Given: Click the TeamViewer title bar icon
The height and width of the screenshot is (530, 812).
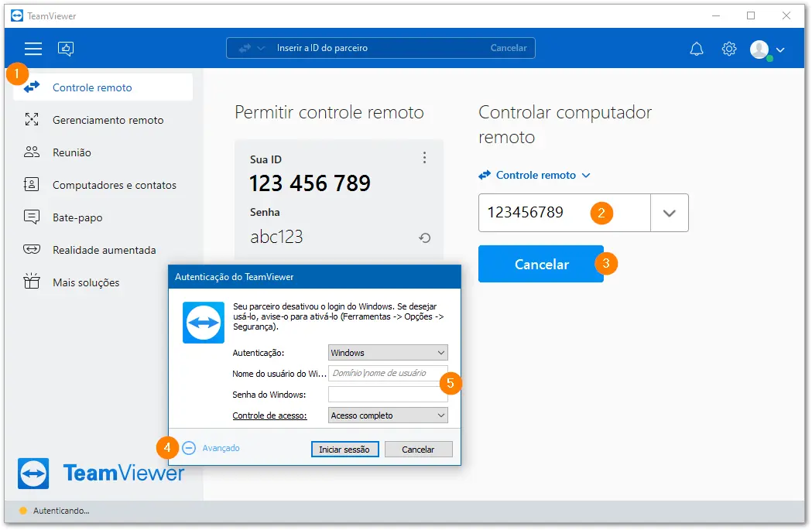Looking at the screenshot, I should tap(17, 16).
